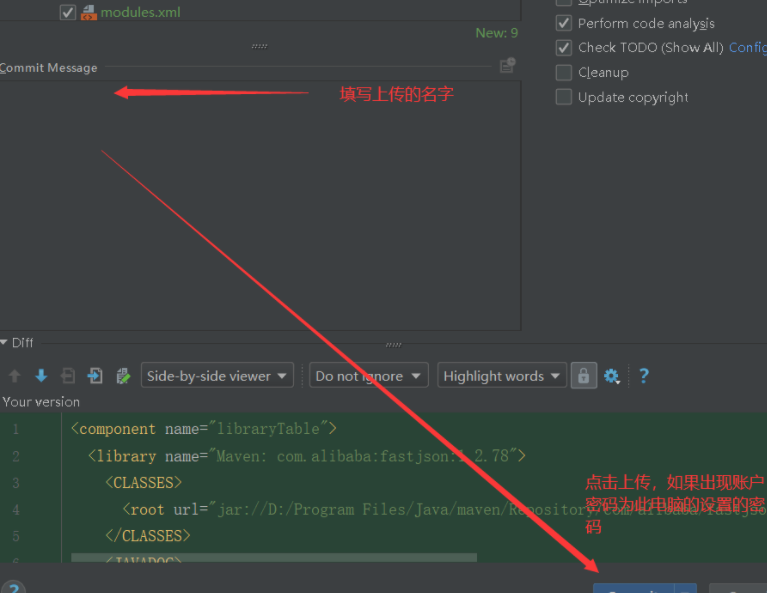This screenshot has height=593, width=767.
Task: Toggle the read-only lock icon
Action: [584, 375]
